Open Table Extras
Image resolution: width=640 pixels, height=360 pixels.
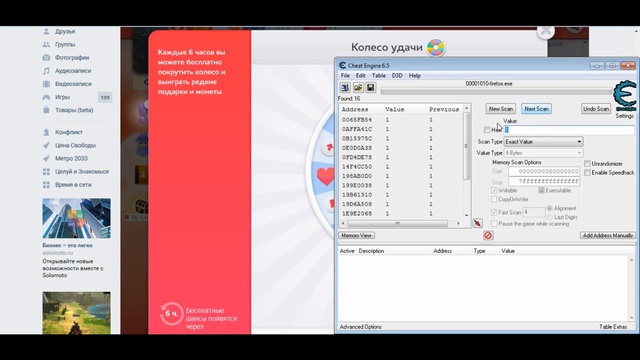pos(613,327)
